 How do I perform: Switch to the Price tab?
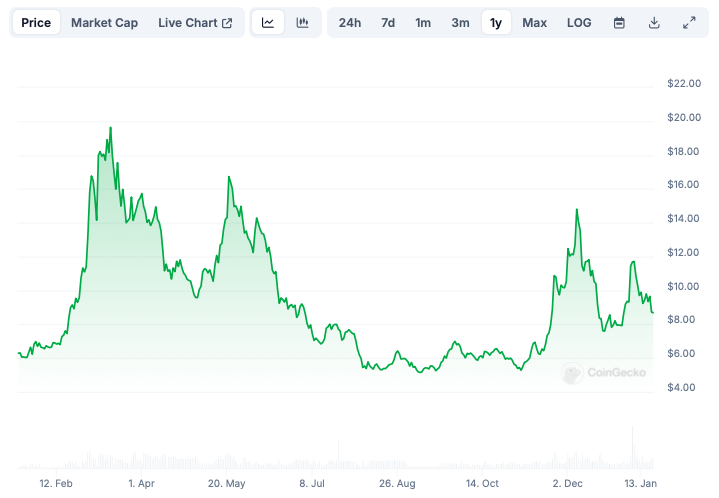36,23
